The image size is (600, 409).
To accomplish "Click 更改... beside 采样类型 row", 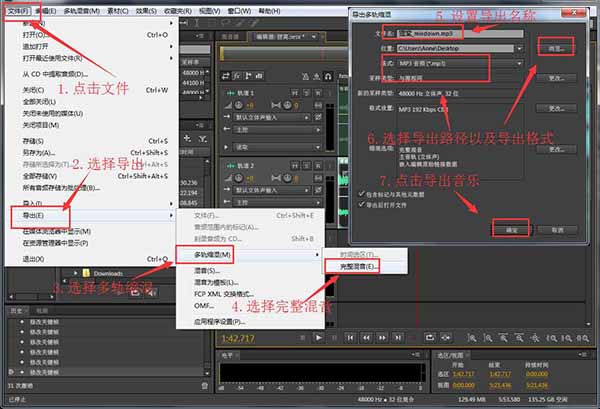I will [x=556, y=78].
